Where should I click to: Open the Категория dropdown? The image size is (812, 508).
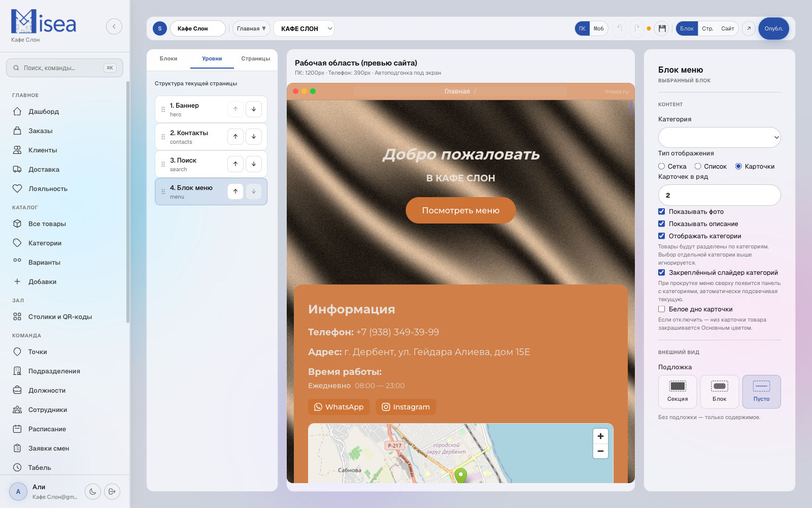719,137
